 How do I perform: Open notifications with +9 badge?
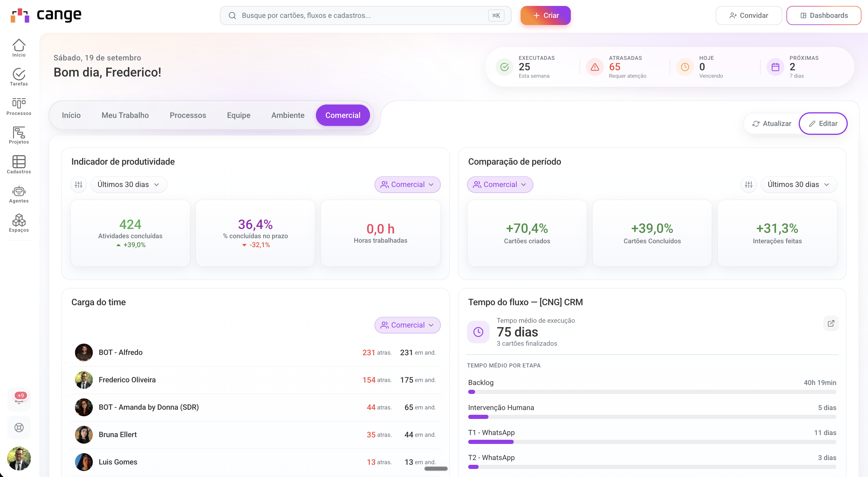19,399
